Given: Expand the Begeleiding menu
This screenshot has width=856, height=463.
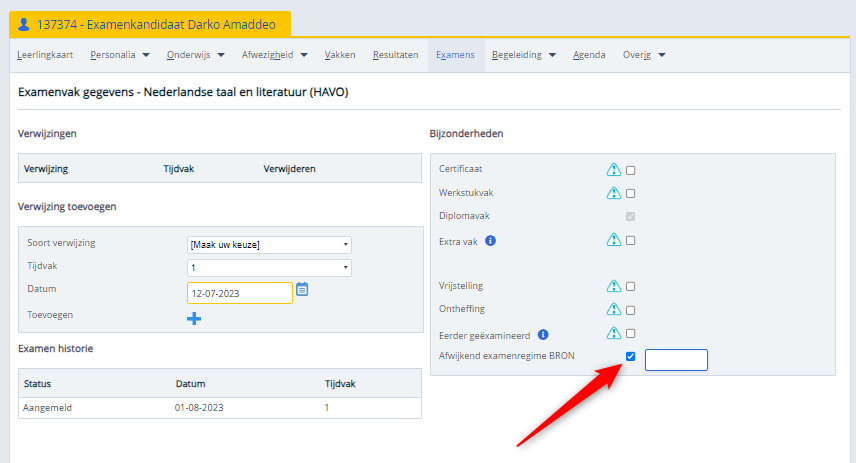Looking at the screenshot, I should tap(524, 55).
